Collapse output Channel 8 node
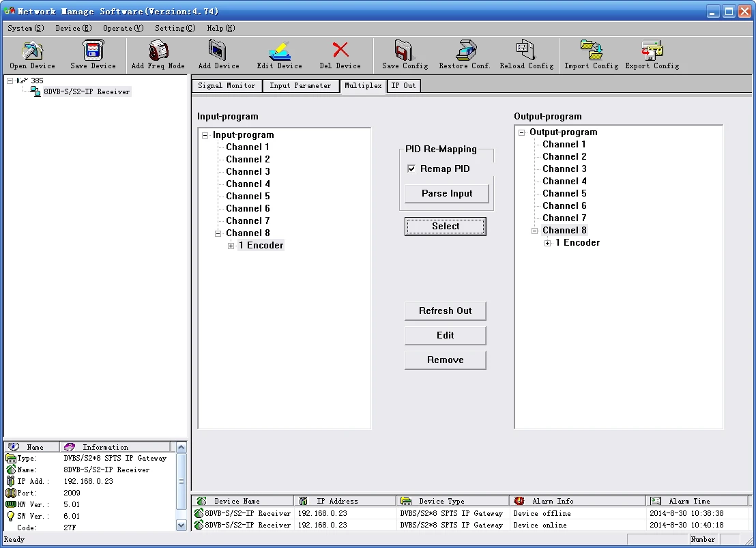The width and height of the screenshot is (756, 548). click(534, 231)
